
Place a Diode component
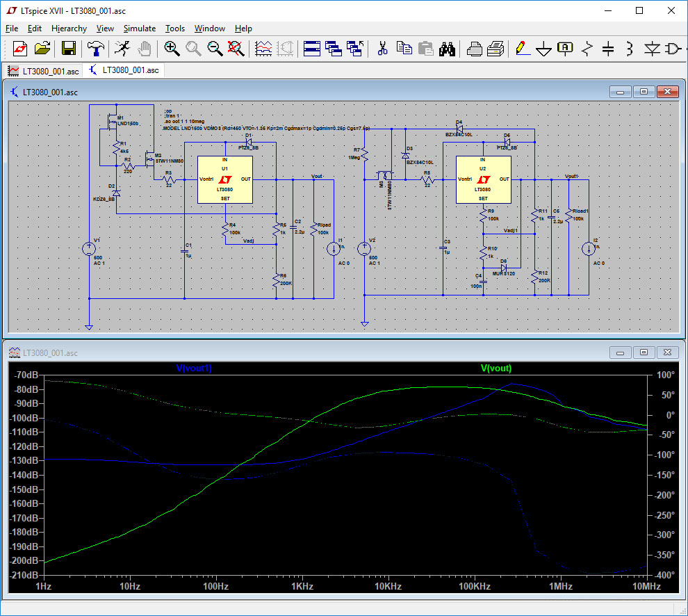coord(652,48)
